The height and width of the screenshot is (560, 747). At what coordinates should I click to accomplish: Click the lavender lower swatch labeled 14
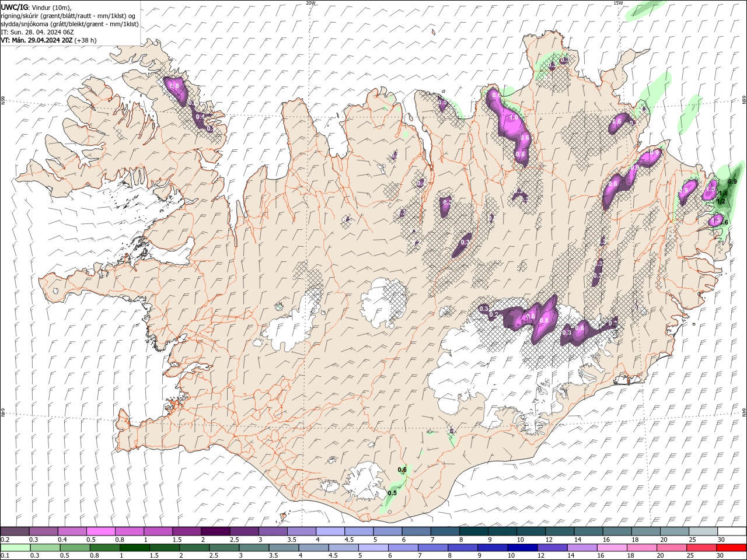pyautogui.click(x=582, y=548)
